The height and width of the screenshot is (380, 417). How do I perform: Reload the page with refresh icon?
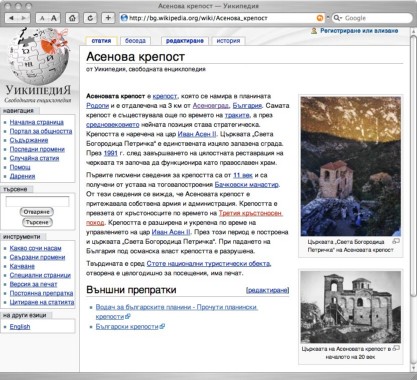(x=90, y=18)
